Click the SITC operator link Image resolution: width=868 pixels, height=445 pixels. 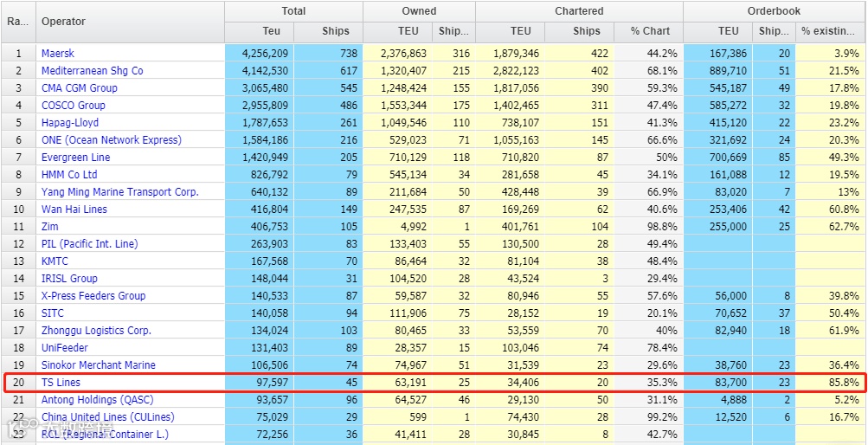[53, 313]
